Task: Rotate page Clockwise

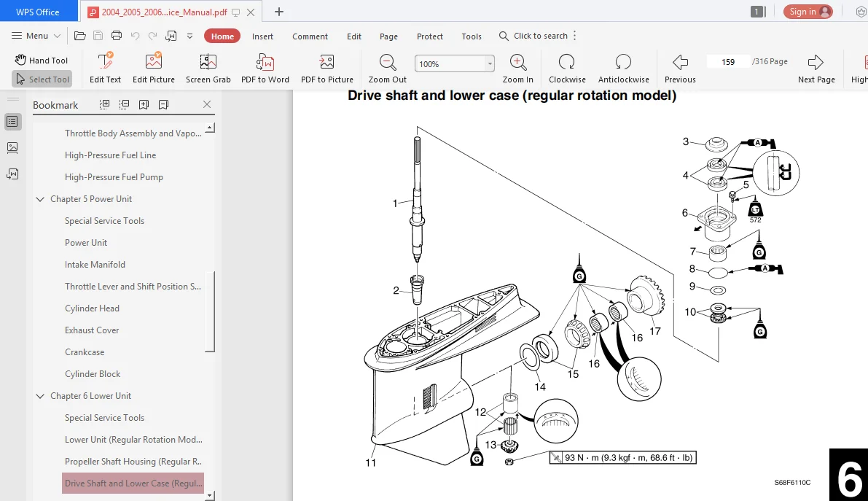Action: 567,68
